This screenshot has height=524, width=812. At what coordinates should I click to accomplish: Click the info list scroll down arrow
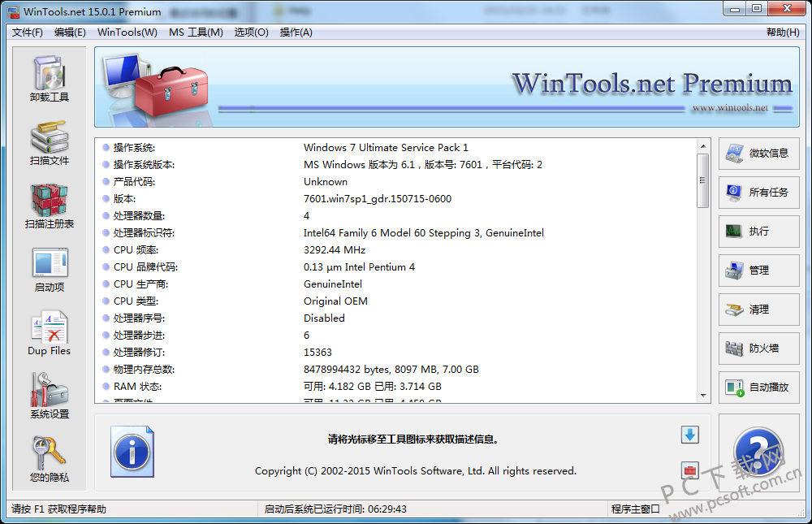tap(703, 396)
